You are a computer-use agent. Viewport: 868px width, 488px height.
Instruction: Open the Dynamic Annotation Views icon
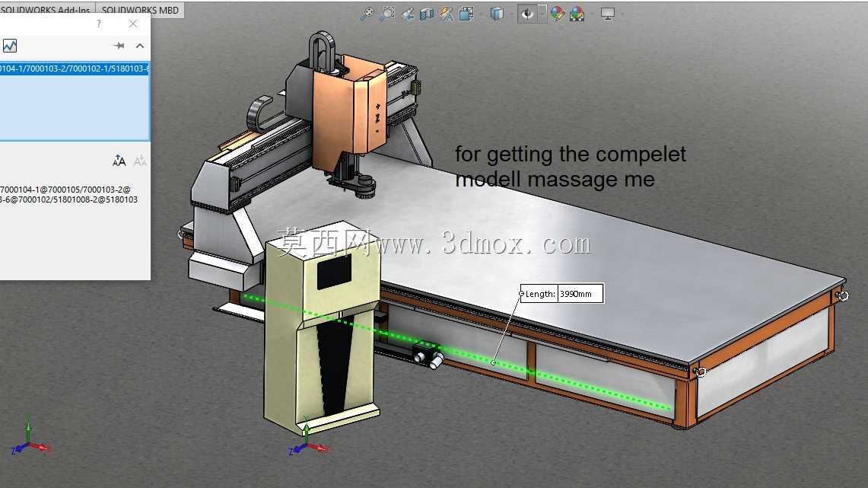pyautogui.click(x=447, y=14)
